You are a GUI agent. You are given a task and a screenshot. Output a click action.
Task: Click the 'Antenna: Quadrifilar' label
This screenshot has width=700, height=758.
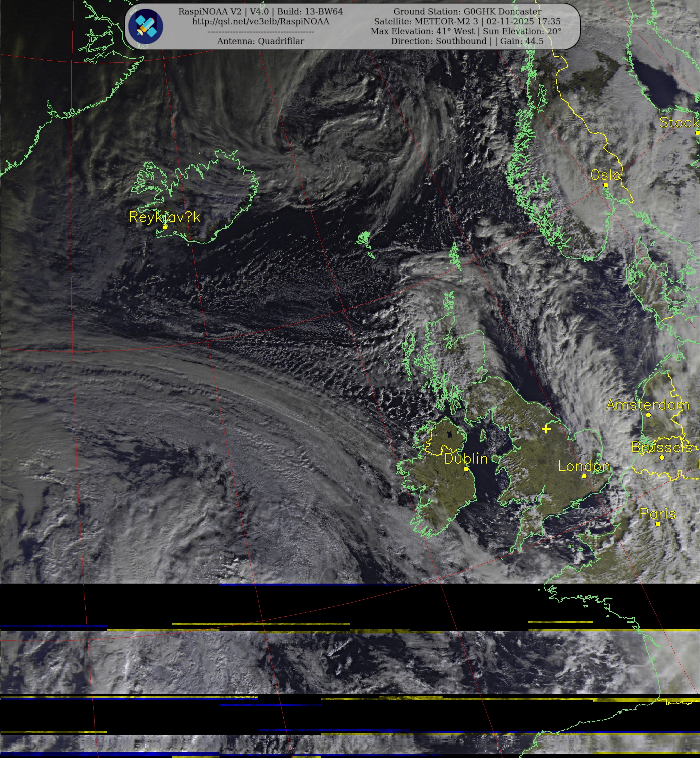261,41
